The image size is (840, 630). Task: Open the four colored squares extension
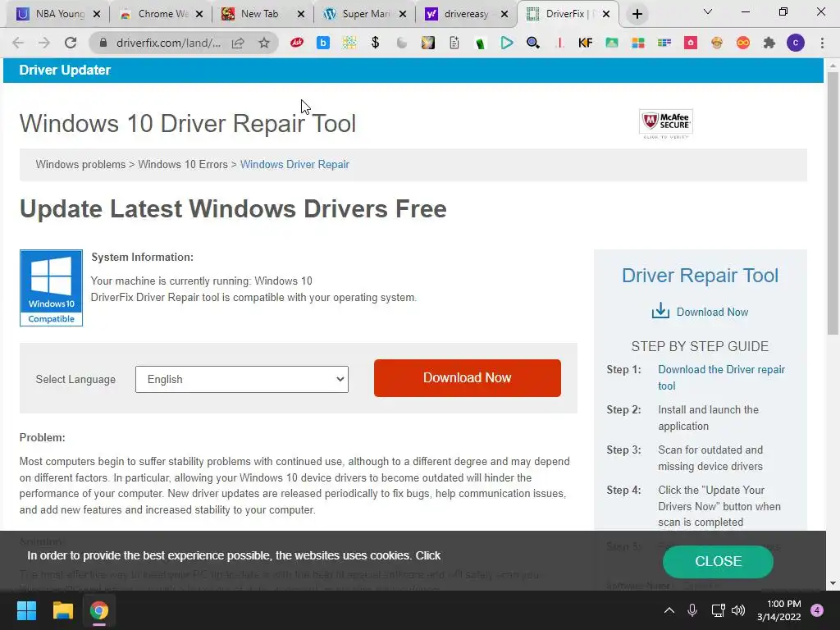point(638,43)
